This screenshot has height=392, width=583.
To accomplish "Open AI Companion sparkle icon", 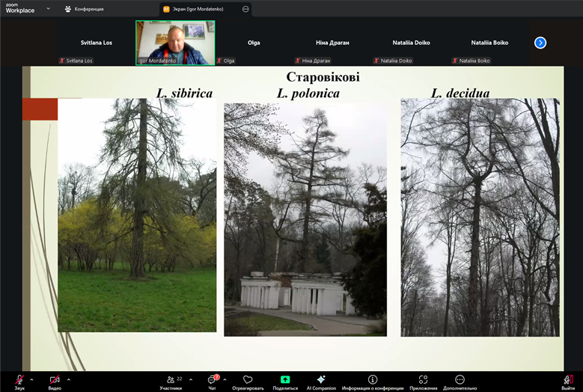I will coord(321,380).
